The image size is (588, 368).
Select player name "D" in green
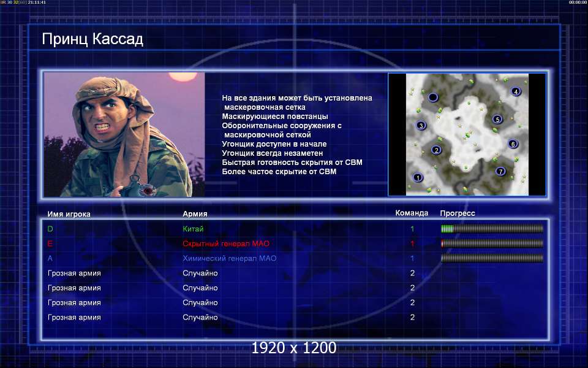point(50,229)
